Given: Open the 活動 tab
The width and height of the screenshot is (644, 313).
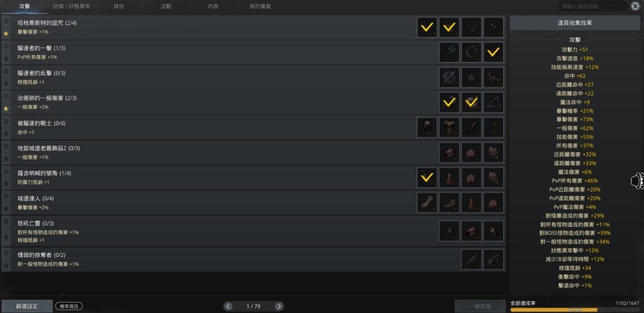Looking at the screenshot, I should 166,7.
